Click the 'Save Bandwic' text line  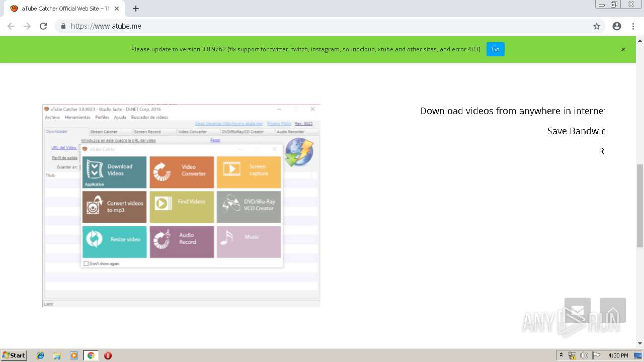(576, 131)
